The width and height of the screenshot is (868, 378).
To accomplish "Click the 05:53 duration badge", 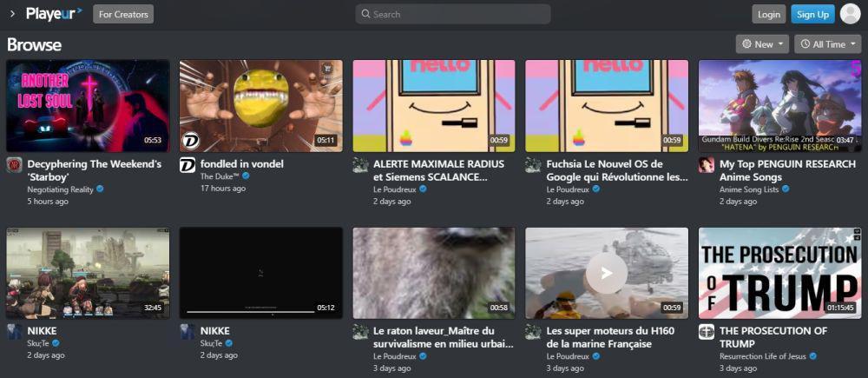I will pyautogui.click(x=152, y=140).
